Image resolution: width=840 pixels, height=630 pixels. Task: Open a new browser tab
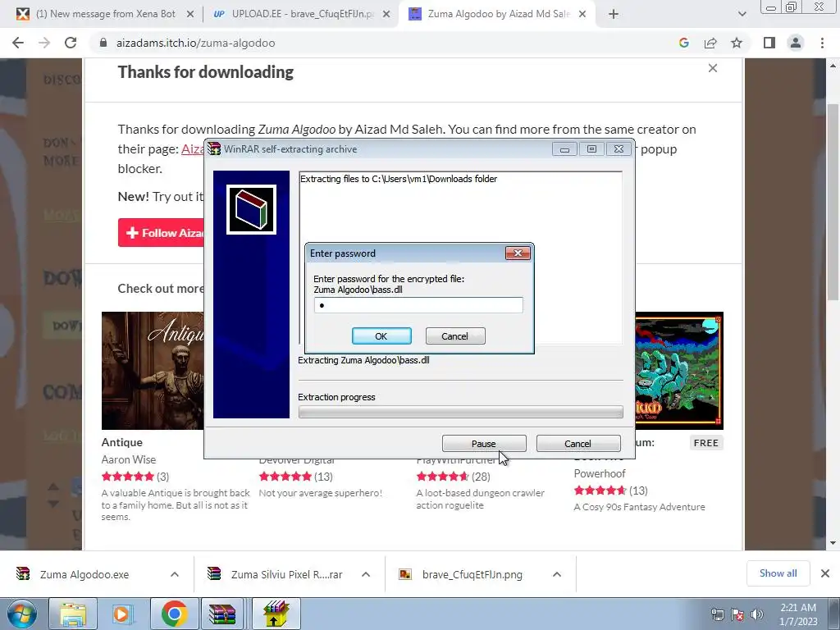[614, 15]
